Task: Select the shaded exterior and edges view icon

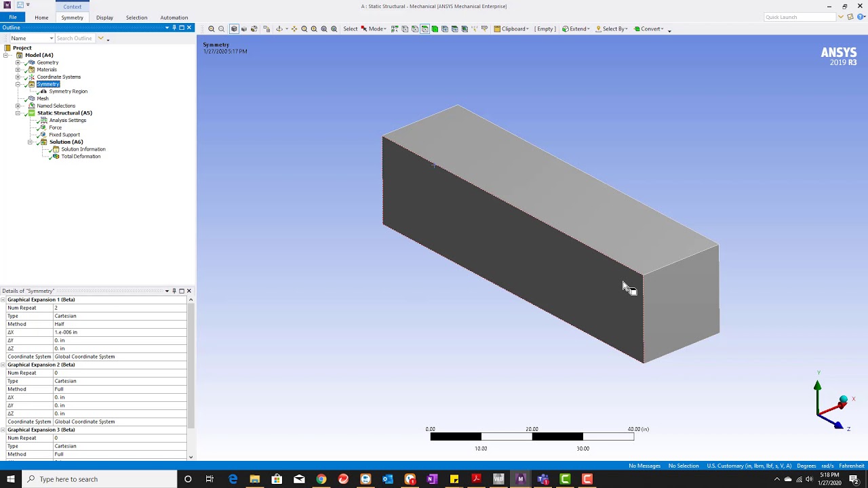Action: coord(234,28)
